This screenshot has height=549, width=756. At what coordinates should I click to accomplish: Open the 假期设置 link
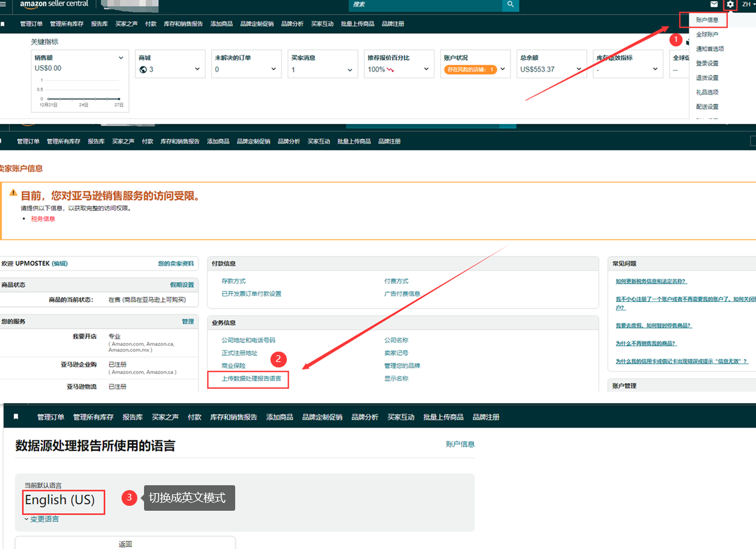tap(182, 285)
